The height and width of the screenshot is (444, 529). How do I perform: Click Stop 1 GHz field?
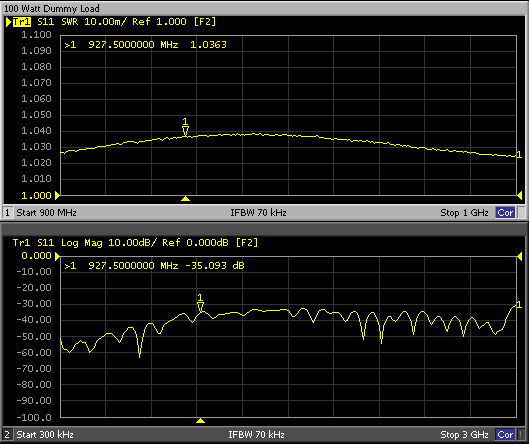coord(464,213)
